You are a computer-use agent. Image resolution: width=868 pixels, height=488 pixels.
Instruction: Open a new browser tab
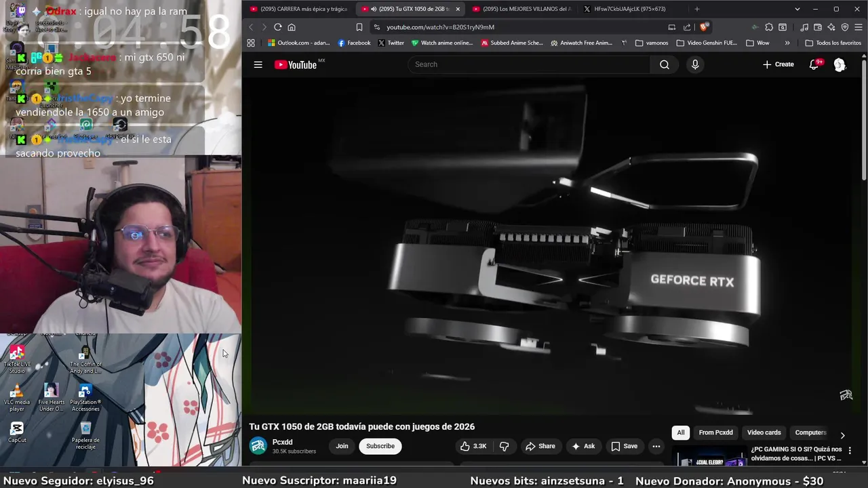click(696, 9)
